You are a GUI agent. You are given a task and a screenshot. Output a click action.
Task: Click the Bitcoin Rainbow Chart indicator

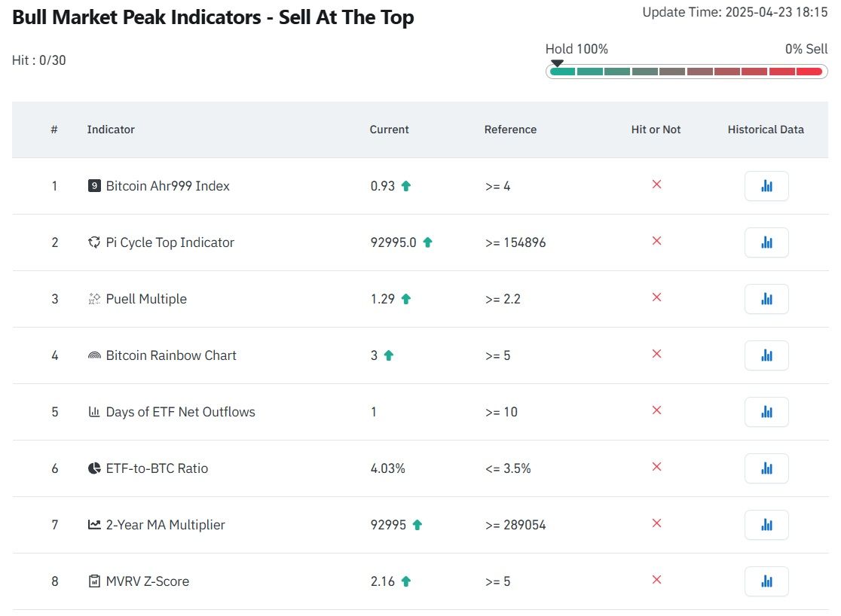pyautogui.click(x=171, y=355)
